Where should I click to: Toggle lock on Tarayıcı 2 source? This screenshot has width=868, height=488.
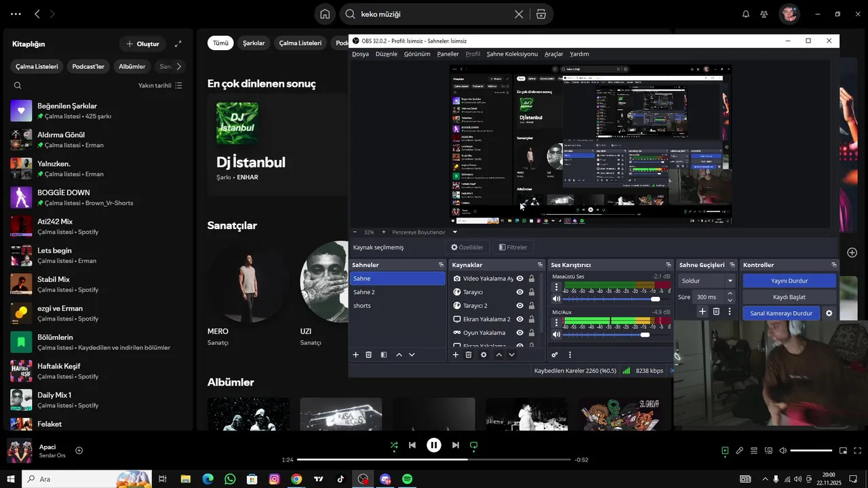pos(531,306)
